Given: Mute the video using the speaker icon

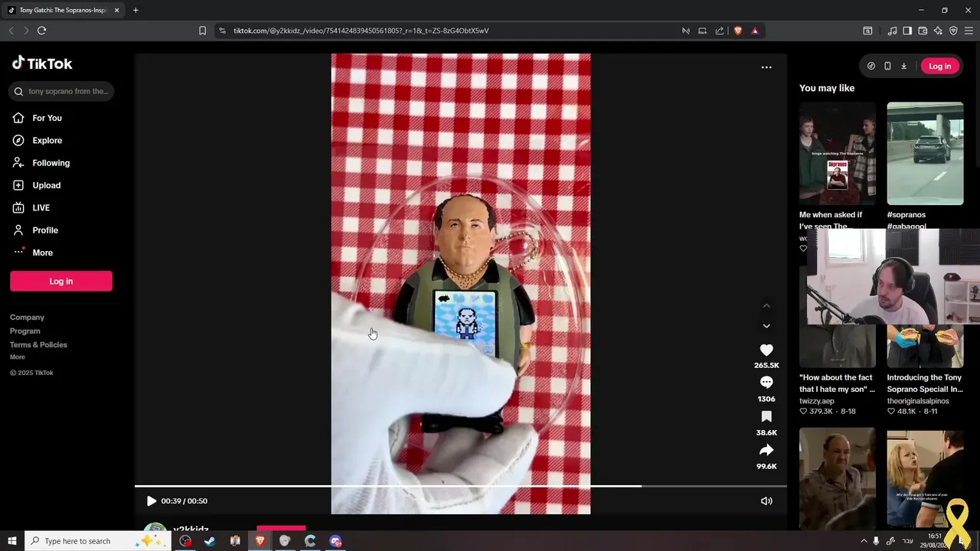Looking at the screenshot, I should tap(766, 500).
